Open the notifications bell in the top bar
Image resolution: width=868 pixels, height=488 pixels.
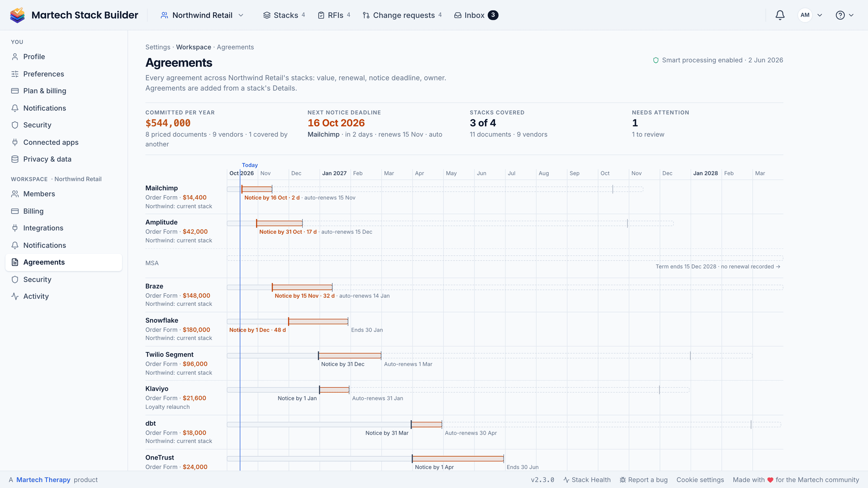coord(780,15)
